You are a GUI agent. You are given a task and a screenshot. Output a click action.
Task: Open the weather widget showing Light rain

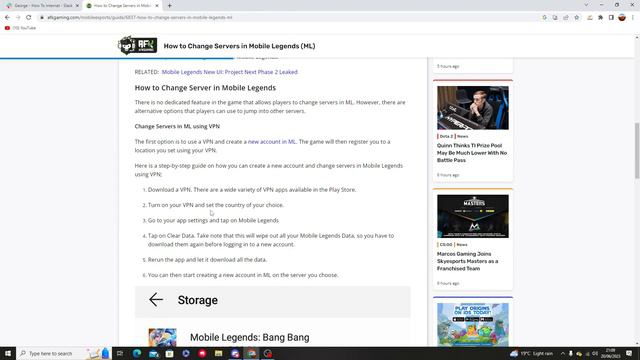(x=532, y=353)
